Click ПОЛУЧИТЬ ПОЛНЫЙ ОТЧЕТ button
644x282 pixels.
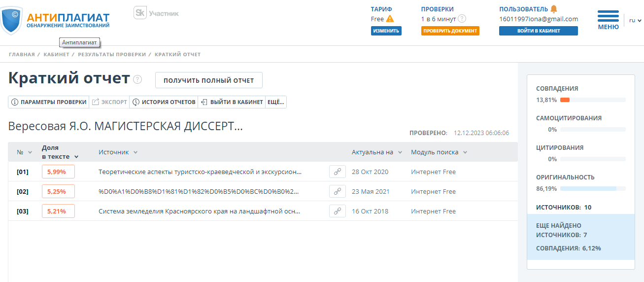208,80
